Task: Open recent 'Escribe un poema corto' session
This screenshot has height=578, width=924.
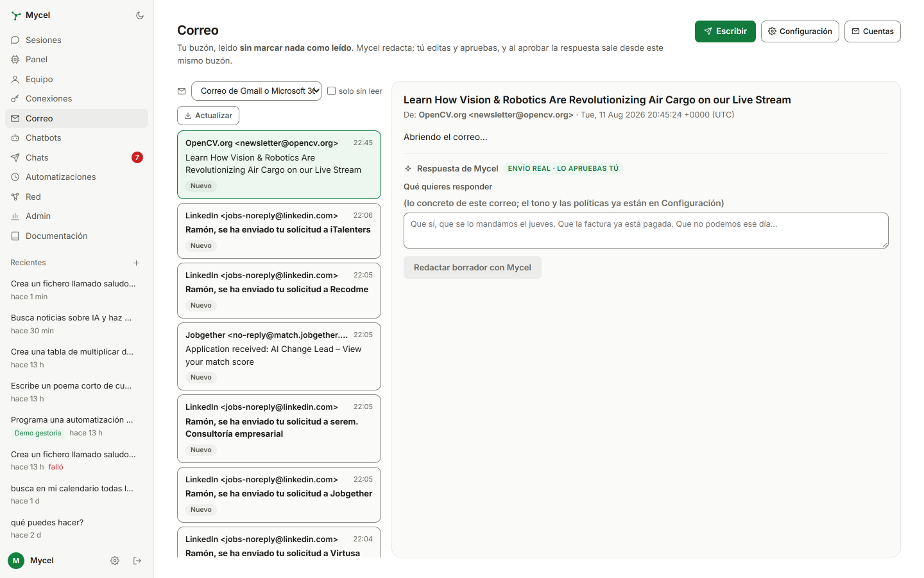Action: [77, 392]
